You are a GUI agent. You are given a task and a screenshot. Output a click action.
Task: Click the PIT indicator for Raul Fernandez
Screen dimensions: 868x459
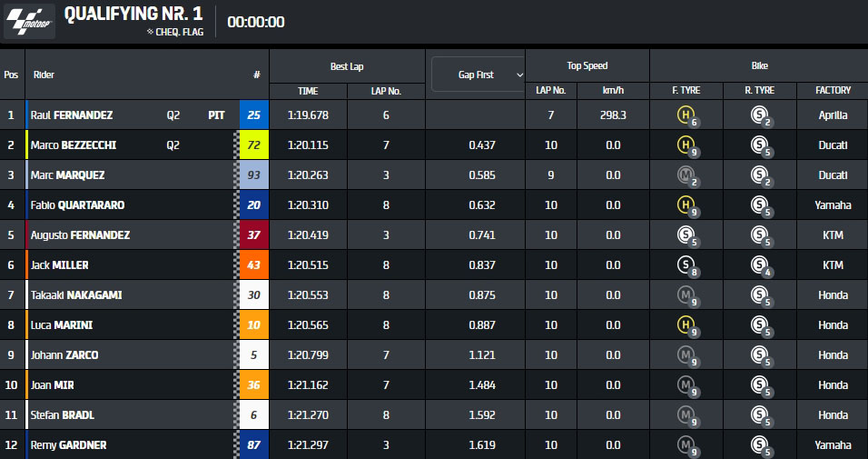click(x=216, y=115)
